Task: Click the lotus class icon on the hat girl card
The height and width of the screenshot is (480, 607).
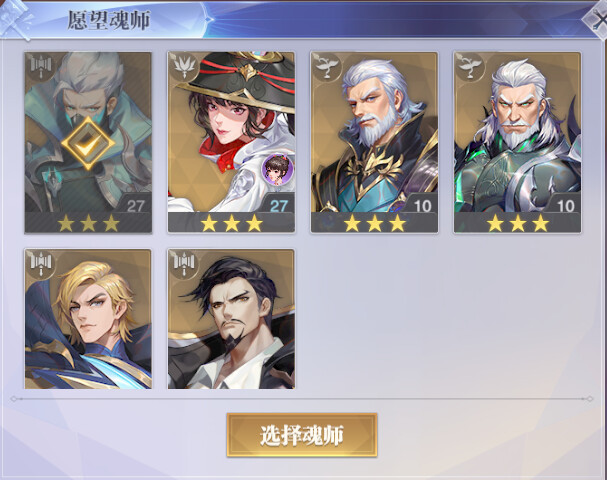Action: 184,67
